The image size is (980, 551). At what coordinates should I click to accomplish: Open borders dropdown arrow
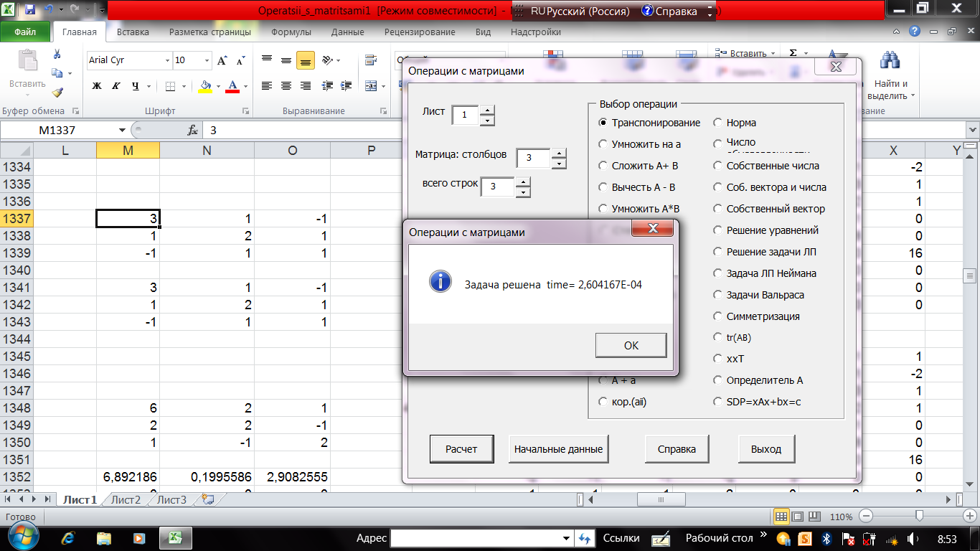click(182, 86)
